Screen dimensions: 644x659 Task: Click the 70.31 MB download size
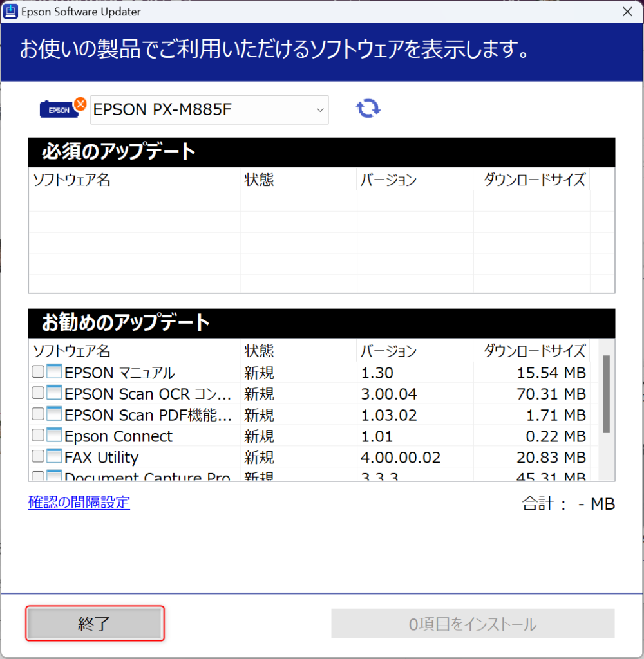coord(551,394)
